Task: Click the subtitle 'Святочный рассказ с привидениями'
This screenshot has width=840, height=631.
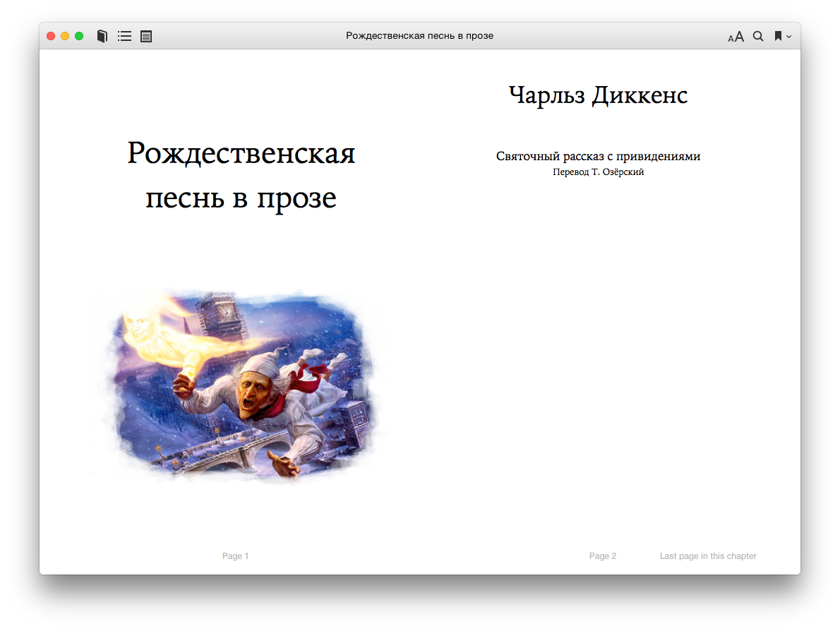Action: pos(598,156)
